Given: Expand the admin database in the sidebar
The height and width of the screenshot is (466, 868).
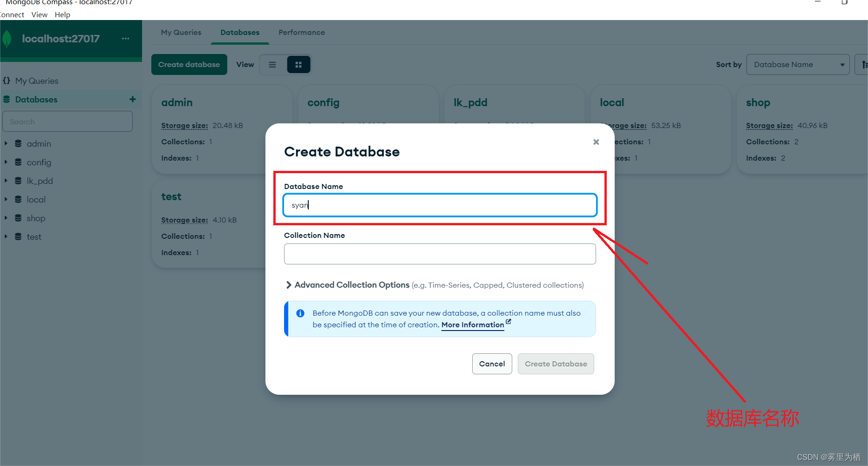Looking at the screenshot, I should 6,143.
